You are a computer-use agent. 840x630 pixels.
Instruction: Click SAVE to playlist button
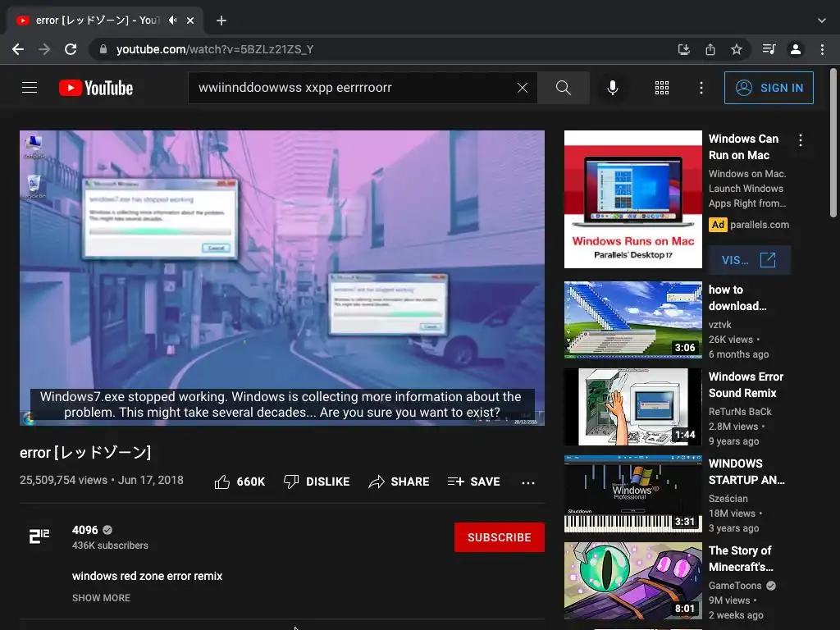tap(474, 482)
